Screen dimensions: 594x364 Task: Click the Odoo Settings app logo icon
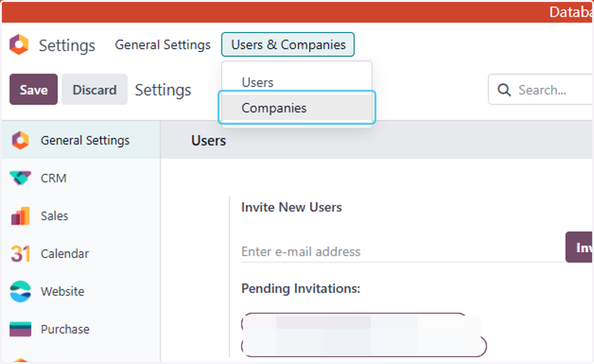(x=19, y=45)
